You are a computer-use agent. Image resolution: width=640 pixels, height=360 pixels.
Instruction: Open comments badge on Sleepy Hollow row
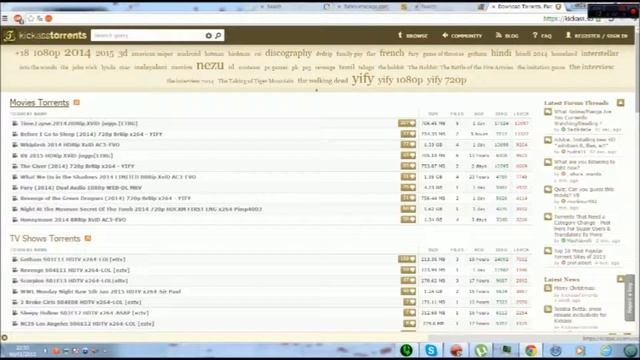(409, 313)
